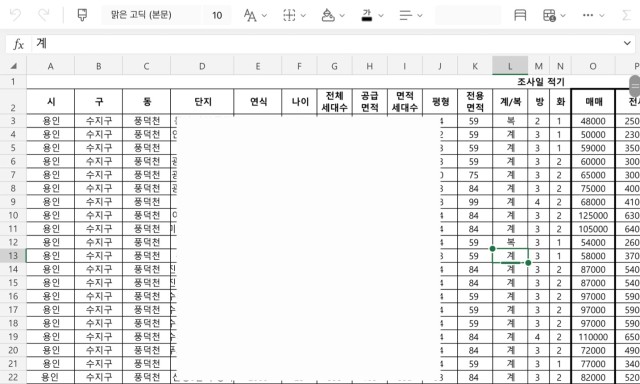Image resolution: width=640 pixels, height=384 pixels.
Task: Click the select all corner triangle
Action: tap(13, 66)
